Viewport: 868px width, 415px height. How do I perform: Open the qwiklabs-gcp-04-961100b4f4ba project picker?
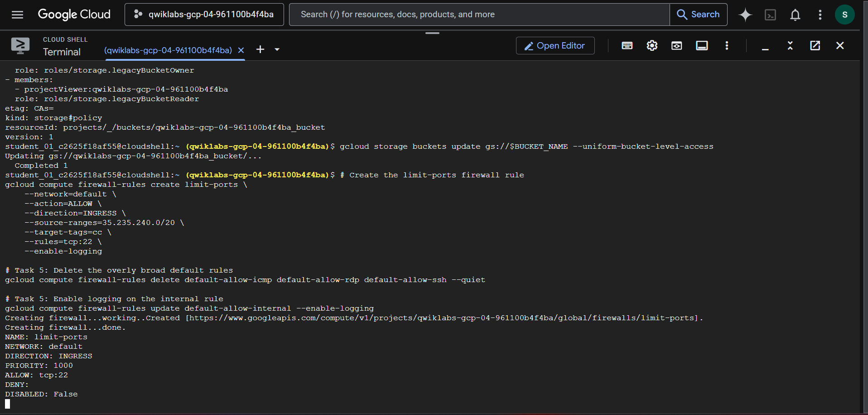[x=204, y=15]
